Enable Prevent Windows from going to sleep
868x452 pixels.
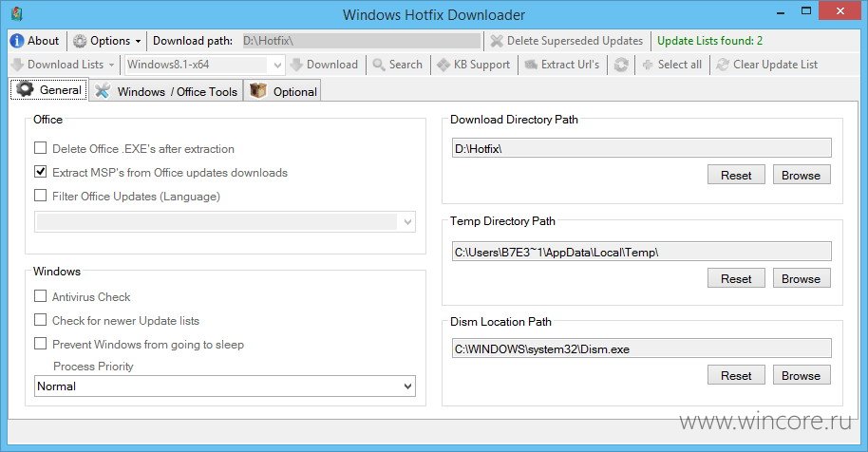pos(41,344)
